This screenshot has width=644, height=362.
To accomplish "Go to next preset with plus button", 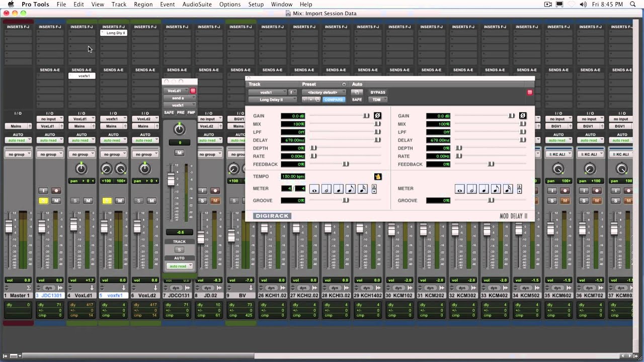I will (x=311, y=100).
